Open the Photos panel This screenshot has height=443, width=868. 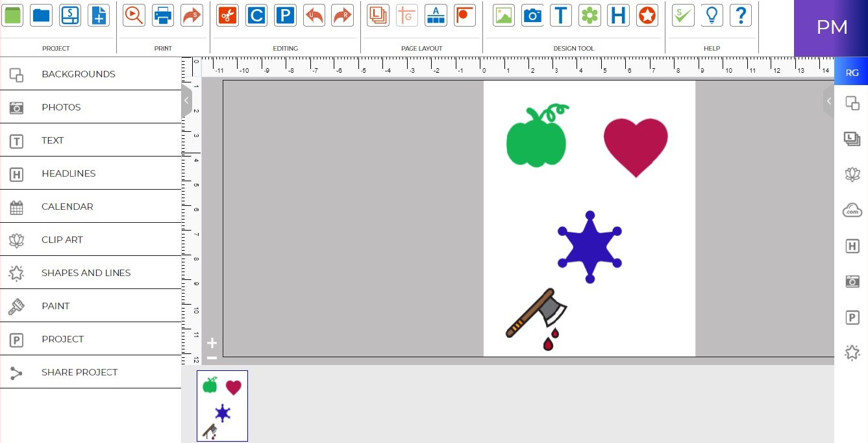pos(90,107)
